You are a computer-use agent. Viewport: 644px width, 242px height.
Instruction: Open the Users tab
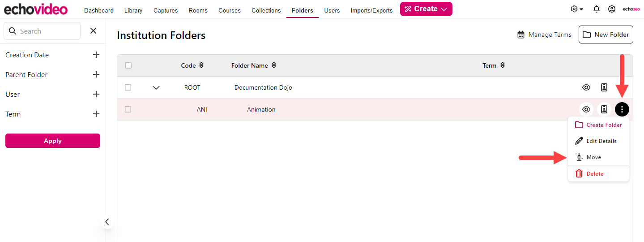[332, 10]
